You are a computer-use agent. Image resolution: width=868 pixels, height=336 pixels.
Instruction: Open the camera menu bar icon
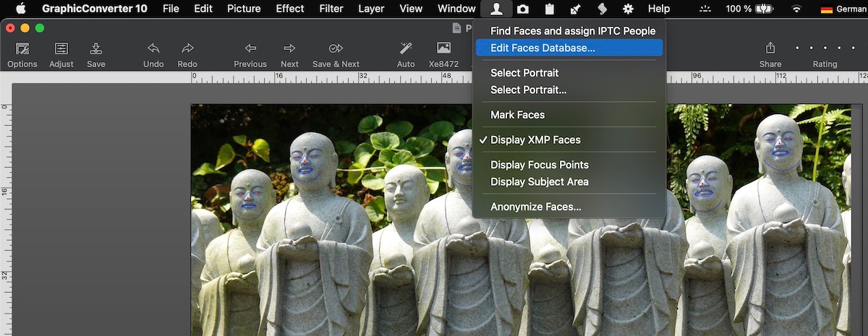522,9
